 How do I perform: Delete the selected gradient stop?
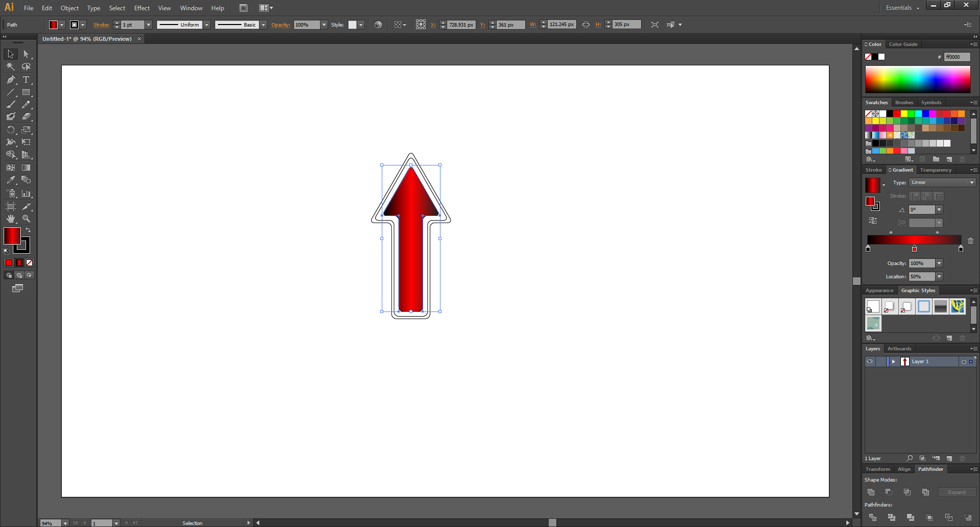(971, 241)
